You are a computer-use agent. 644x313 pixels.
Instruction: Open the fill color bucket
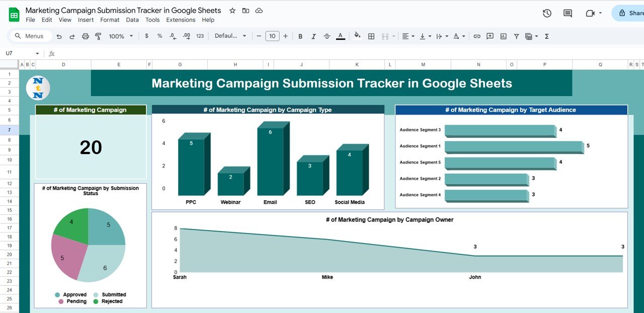click(357, 36)
